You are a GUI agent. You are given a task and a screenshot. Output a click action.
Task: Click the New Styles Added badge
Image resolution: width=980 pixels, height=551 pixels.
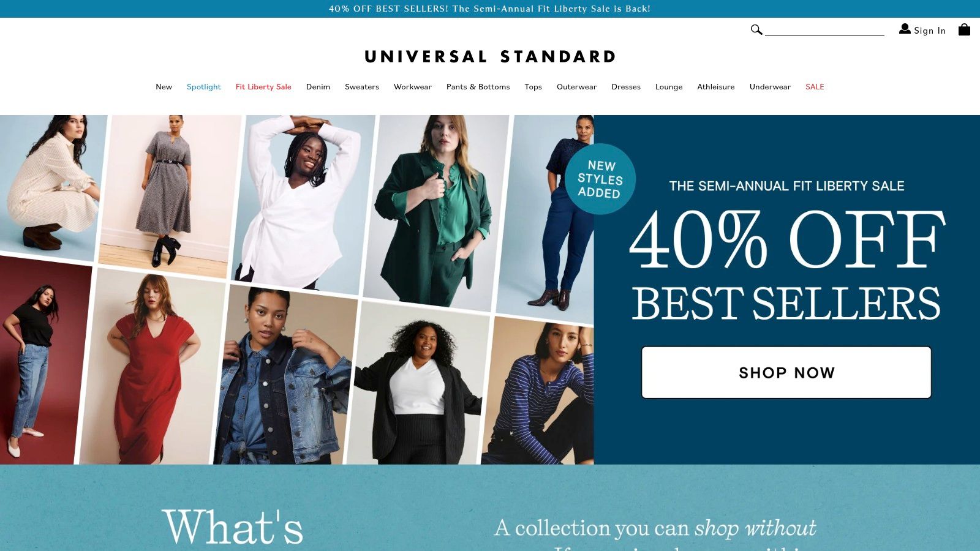(x=600, y=179)
